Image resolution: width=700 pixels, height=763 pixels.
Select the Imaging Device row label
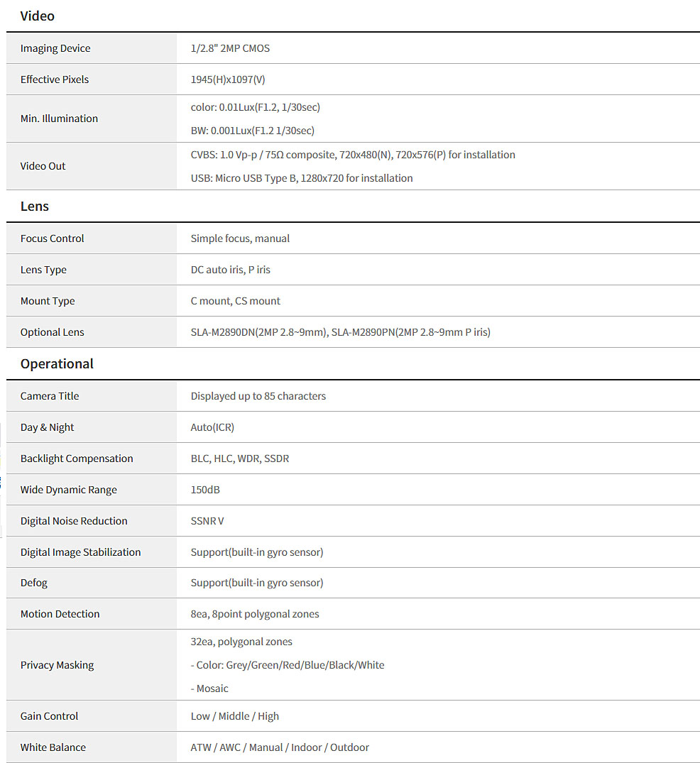point(55,48)
